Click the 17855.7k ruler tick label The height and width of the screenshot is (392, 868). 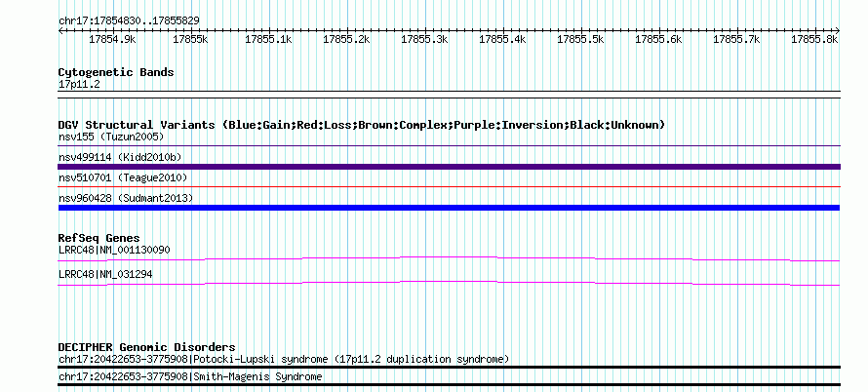coord(736,39)
